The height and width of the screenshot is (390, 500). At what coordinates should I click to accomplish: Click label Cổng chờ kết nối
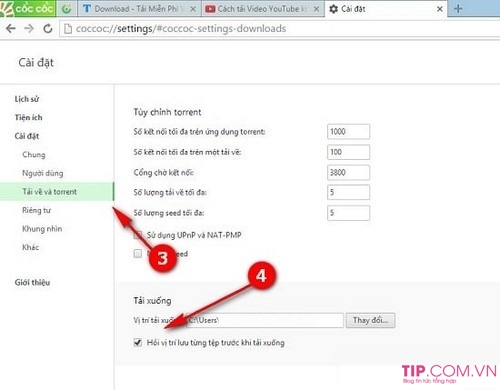coord(164,172)
